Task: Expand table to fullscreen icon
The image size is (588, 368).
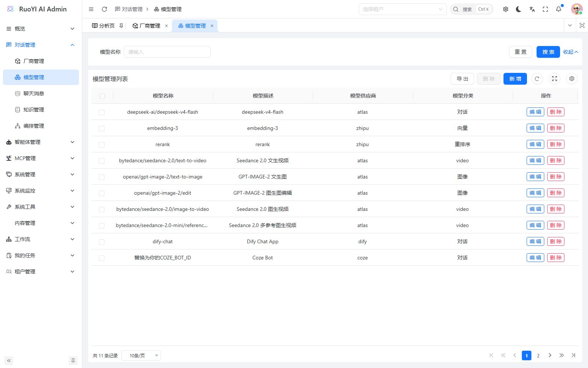Action: point(555,79)
